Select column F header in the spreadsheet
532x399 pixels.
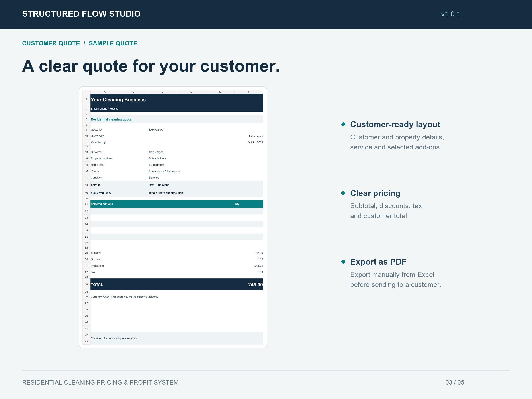coord(249,92)
